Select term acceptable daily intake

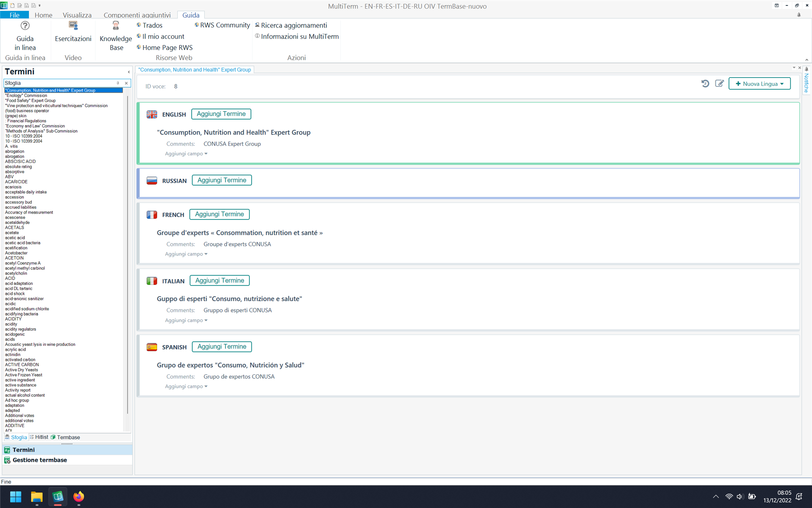(26, 192)
